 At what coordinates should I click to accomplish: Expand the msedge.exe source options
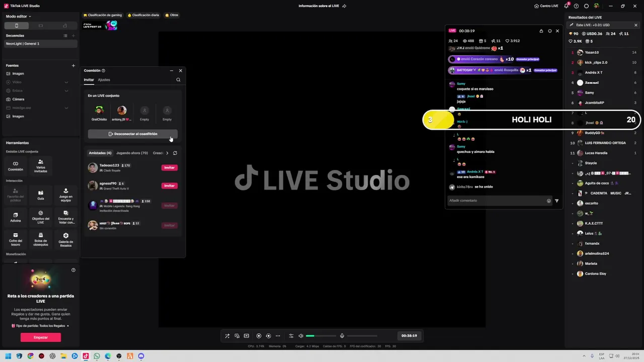(66, 108)
